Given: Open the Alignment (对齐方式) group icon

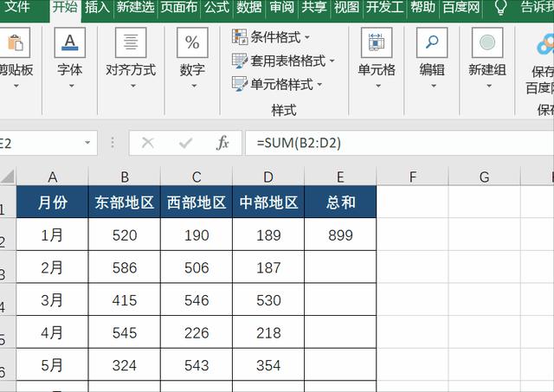Looking at the screenshot, I should (131, 42).
